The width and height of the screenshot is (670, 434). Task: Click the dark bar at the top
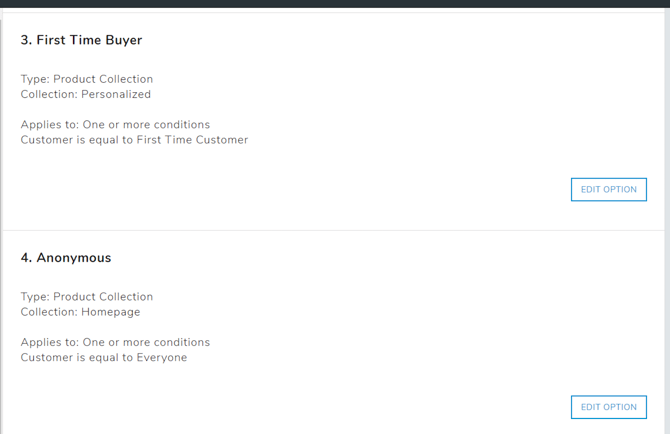[x=335, y=3]
